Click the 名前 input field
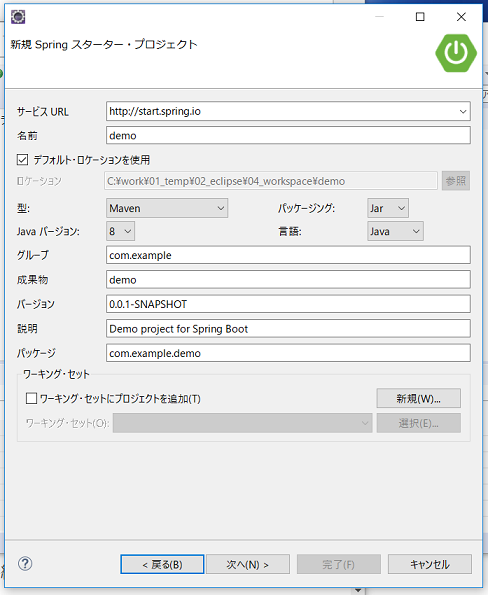This screenshot has width=488, height=595. [x=288, y=135]
